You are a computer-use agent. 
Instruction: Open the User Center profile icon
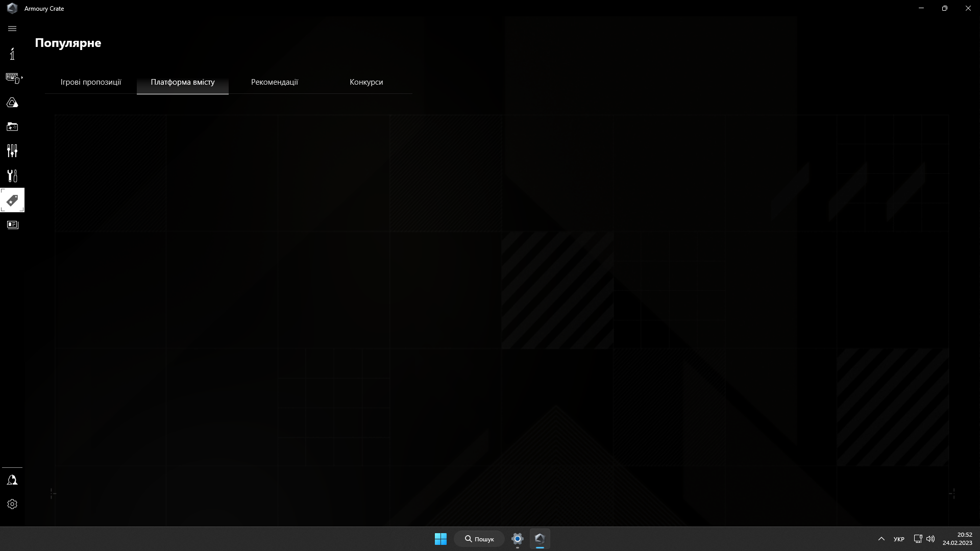[x=12, y=480]
